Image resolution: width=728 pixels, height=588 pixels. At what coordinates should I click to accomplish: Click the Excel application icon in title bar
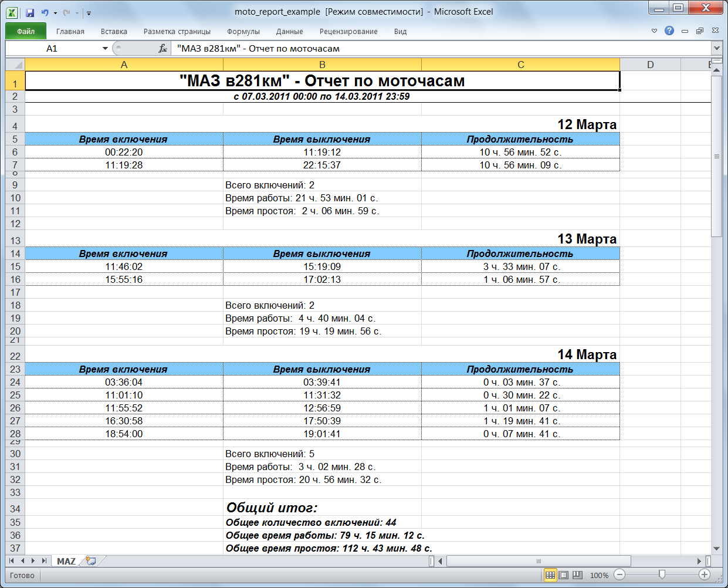tap(12, 12)
